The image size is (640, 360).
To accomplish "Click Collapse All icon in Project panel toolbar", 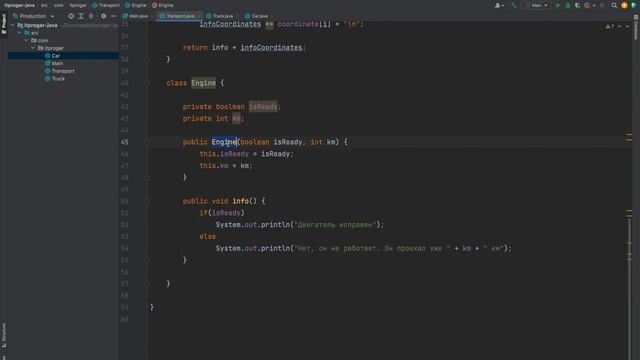I will [91, 16].
